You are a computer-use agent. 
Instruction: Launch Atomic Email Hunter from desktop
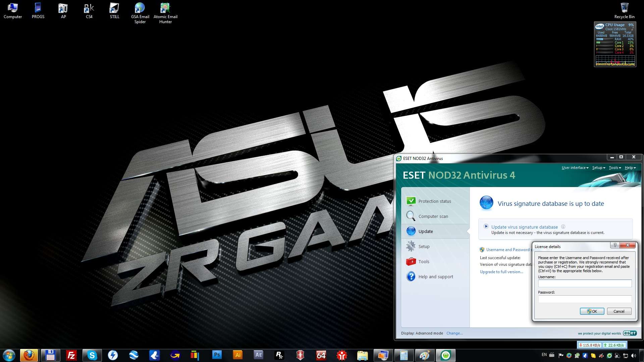[165, 13]
